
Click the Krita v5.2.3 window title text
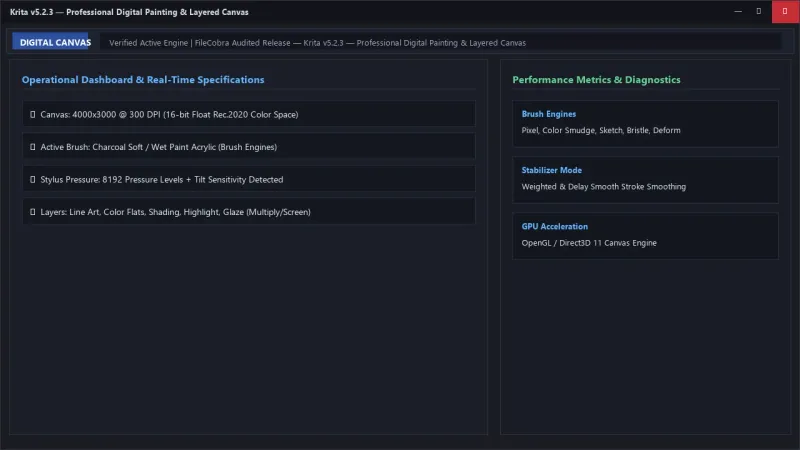tap(129, 12)
